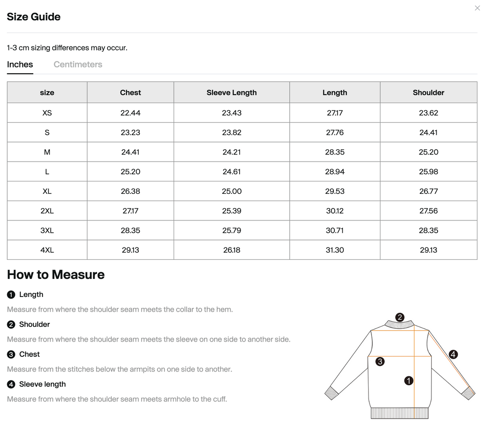Click marker 2 above the sweater collar

400,317
